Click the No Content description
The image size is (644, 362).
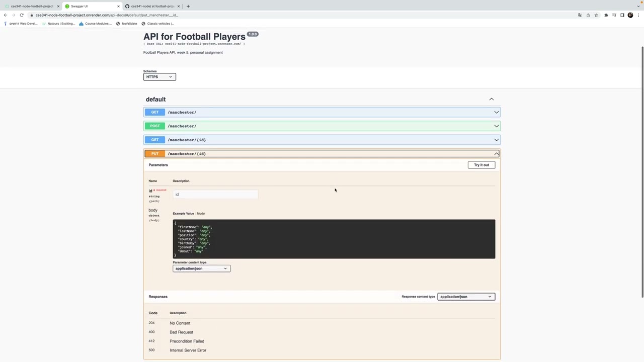[180, 323]
